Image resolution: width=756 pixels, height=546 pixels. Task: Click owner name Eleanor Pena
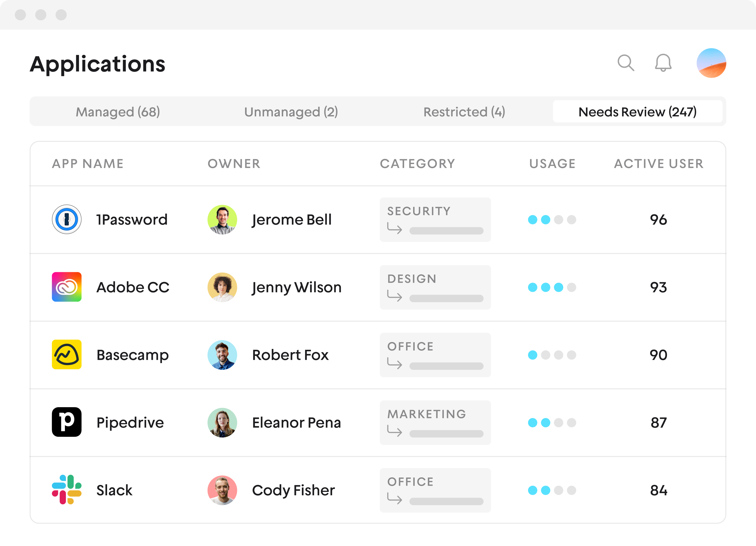(296, 423)
